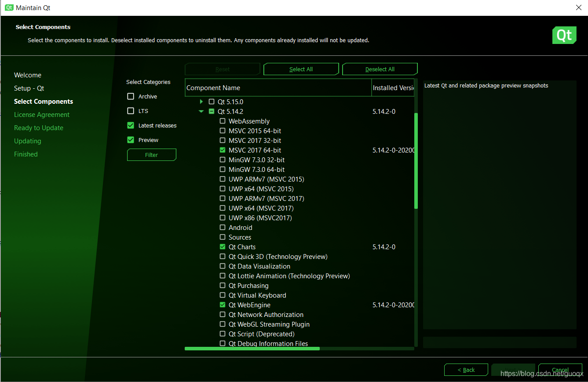Check the MinGW 7.3.0 64-bit component

pyautogui.click(x=223, y=169)
